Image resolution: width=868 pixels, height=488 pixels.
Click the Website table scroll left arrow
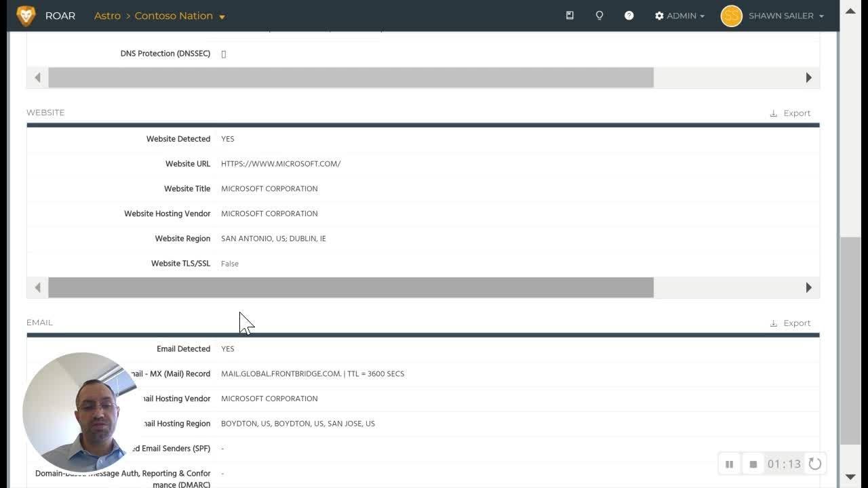coord(37,287)
